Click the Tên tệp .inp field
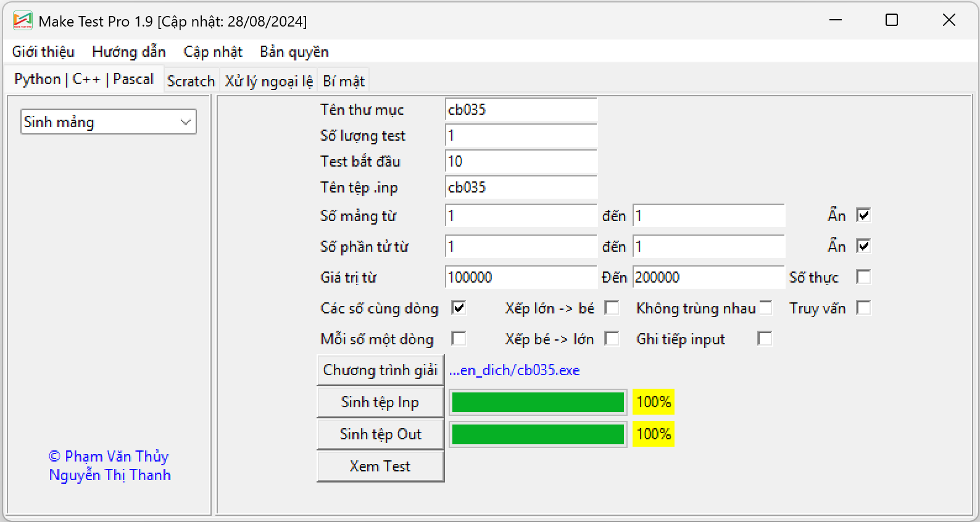The width and height of the screenshot is (980, 522). (x=521, y=188)
